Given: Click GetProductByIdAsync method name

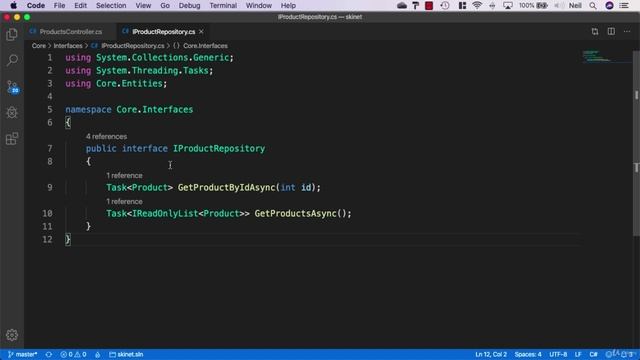Looking at the screenshot, I should tap(227, 187).
